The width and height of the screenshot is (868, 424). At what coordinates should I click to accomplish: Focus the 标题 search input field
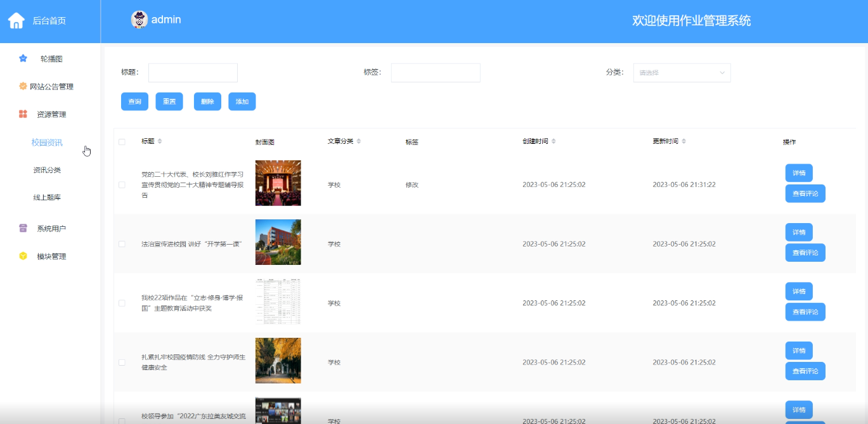pos(193,73)
